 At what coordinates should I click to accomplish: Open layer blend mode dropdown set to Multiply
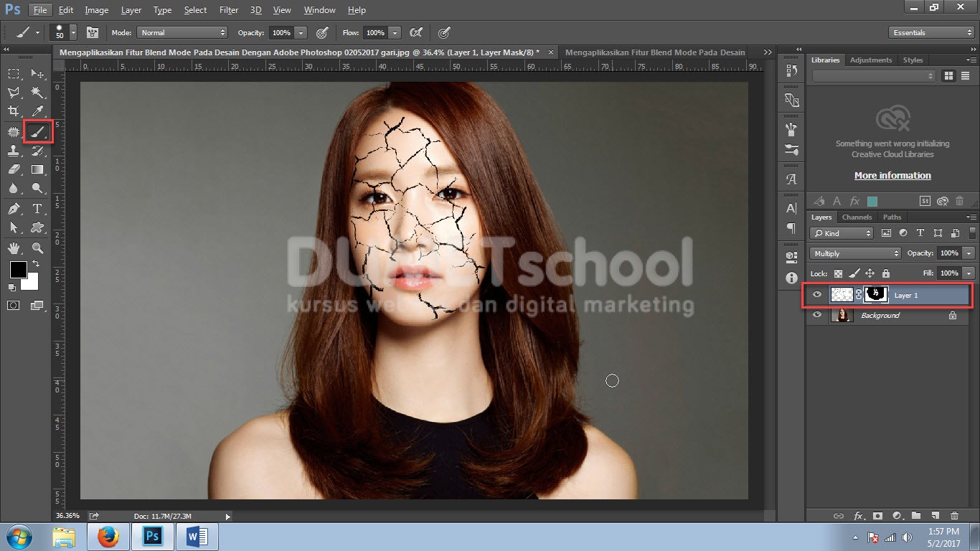tap(855, 253)
